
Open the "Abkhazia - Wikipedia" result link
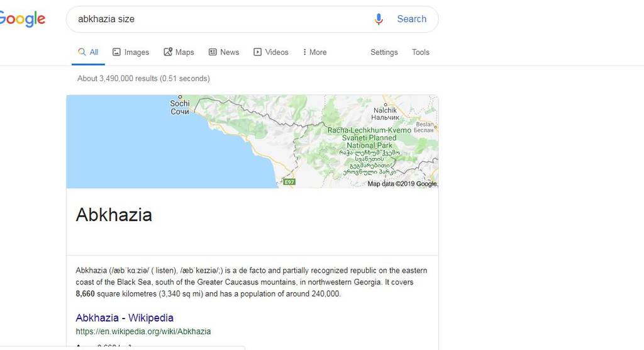click(125, 318)
